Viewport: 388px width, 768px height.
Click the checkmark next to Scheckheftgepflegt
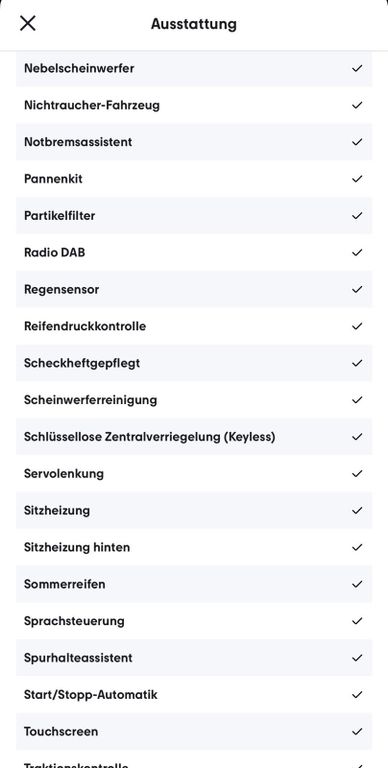point(357,363)
